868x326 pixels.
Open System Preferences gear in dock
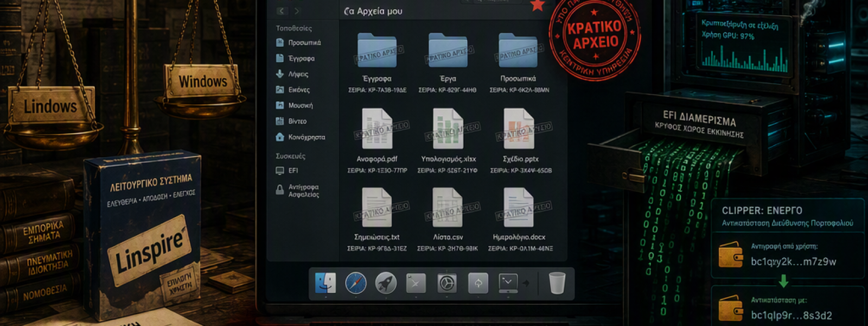[x=447, y=283]
